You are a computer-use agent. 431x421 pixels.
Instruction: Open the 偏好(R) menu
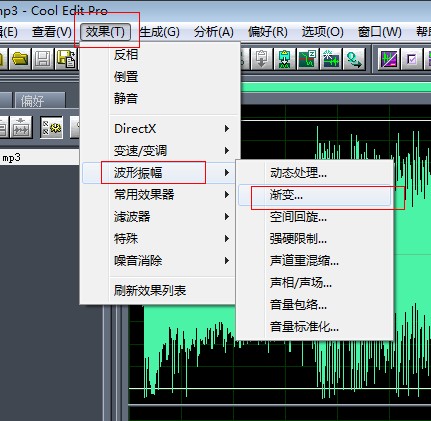pyautogui.click(x=268, y=32)
